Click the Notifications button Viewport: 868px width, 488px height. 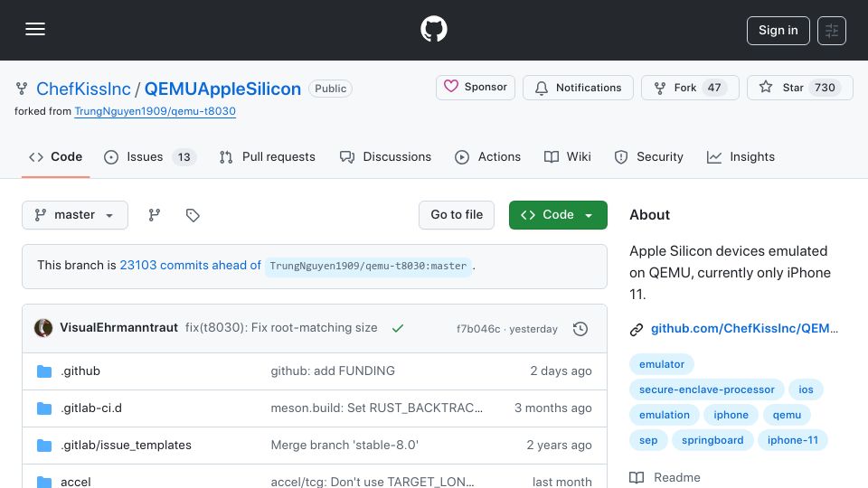pos(578,88)
